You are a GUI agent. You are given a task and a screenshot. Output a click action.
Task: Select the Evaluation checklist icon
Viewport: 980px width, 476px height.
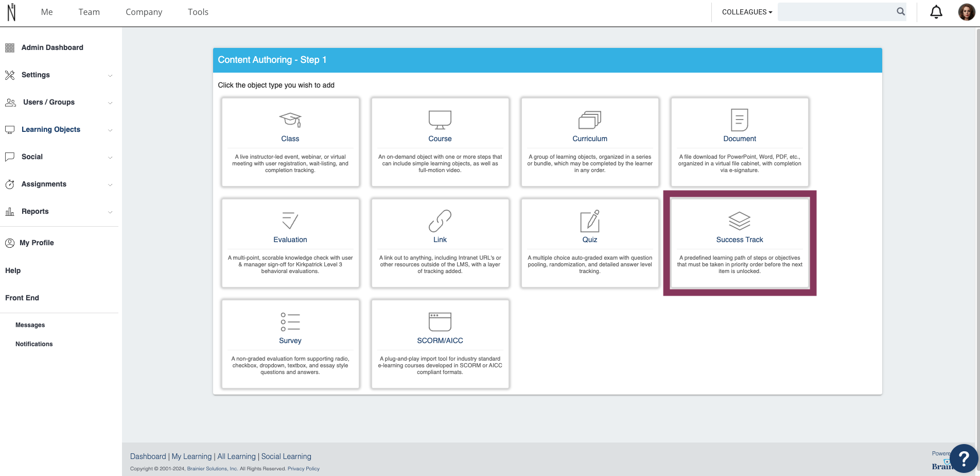[290, 220]
